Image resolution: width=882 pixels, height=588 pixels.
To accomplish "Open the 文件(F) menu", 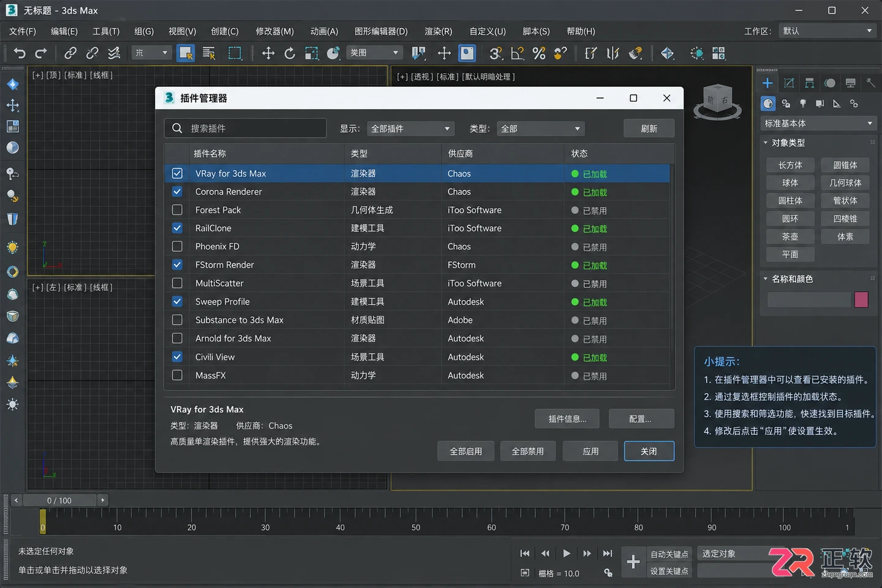I will tap(23, 31).
